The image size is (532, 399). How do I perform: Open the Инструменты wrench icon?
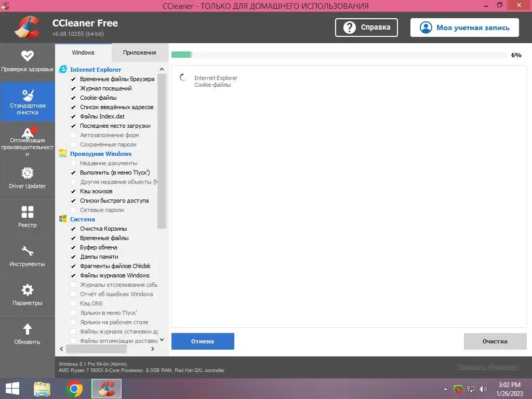[x=27, y=251]
